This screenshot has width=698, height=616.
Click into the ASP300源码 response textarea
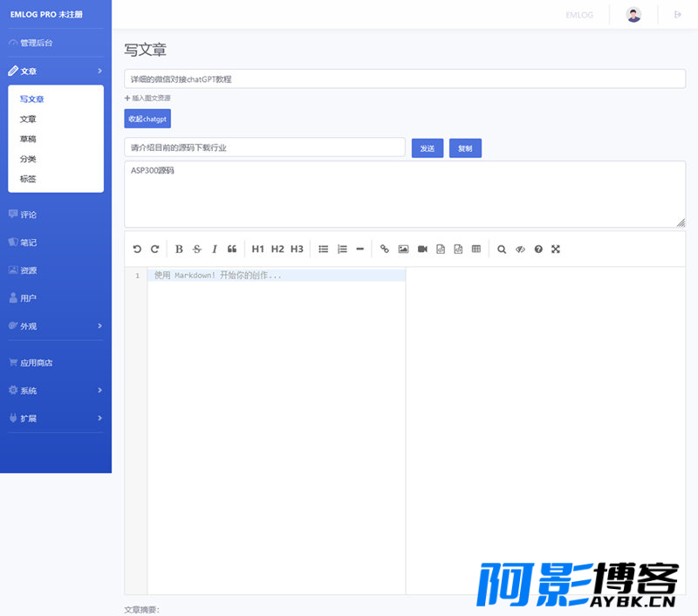pyautogui.click(x=405, y=194)
